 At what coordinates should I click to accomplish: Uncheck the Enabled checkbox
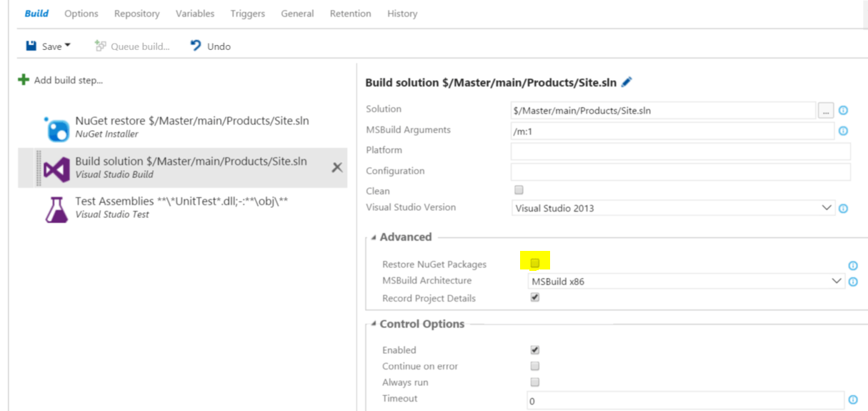535,350
